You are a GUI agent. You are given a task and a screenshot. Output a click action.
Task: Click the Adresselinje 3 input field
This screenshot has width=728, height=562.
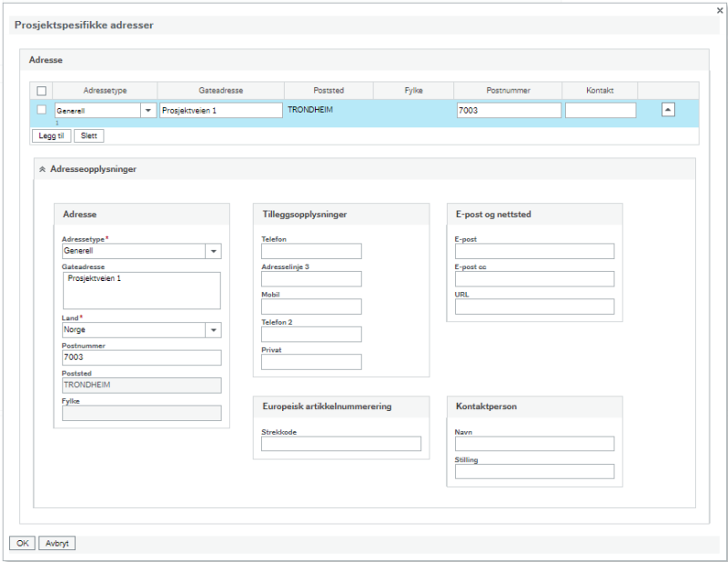(311, 279)
